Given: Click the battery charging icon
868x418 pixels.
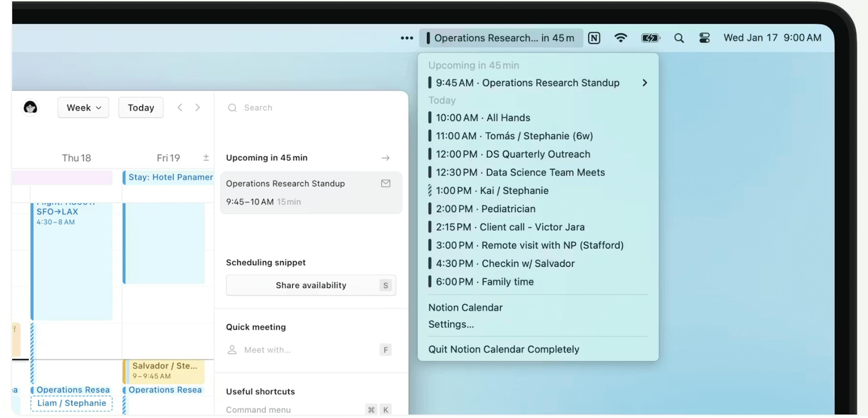Looking at the screenshot, I should (650, 38).
